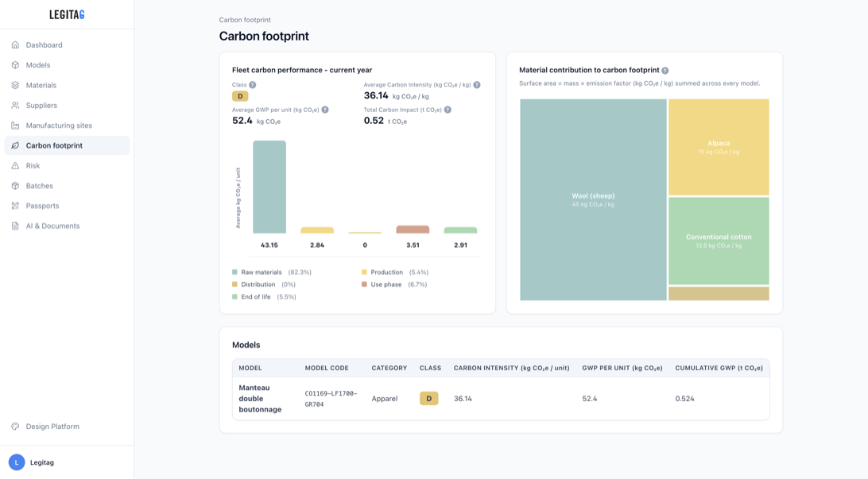Screen dimensions: 868x479
Task: Click the Batches box icon
Action: click(x=15, y=186)
